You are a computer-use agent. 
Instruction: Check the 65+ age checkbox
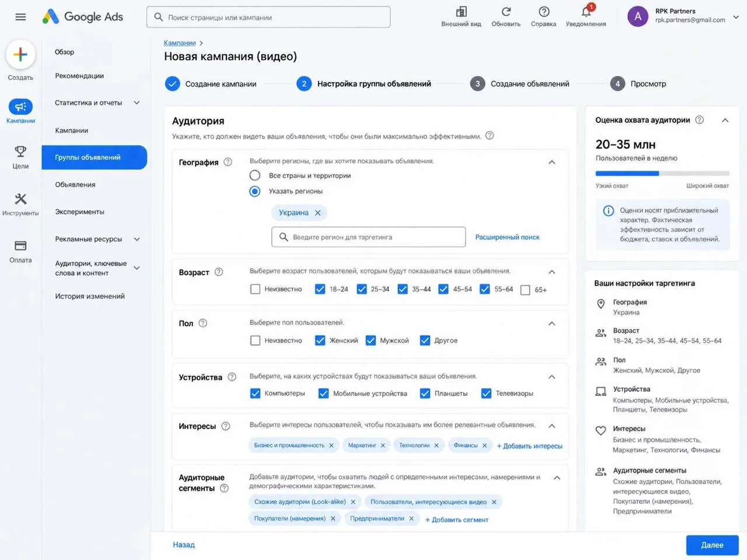(x=525, y=290)
